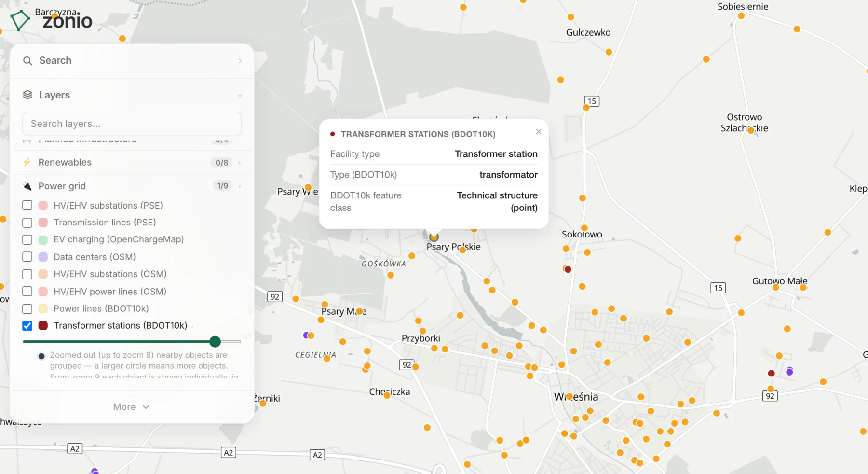Click the Transformer stations dark red swatch
The width and height of the screenshot is (868, 474).
coord(43,326)
